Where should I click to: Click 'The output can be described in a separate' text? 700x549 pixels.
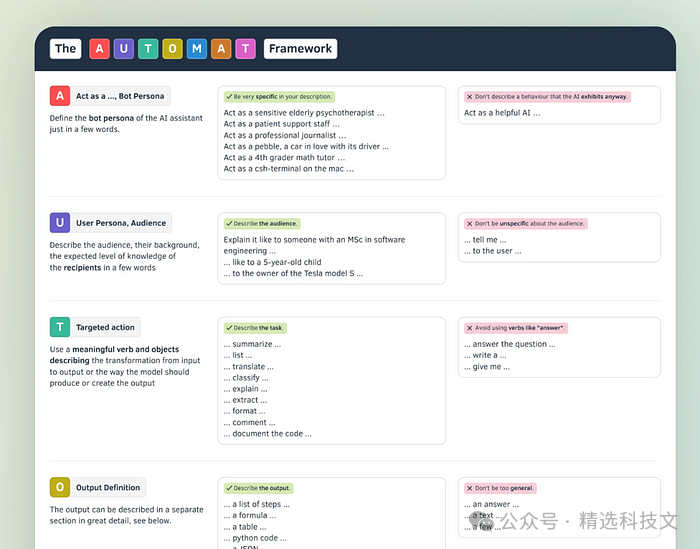coord(126,510)
